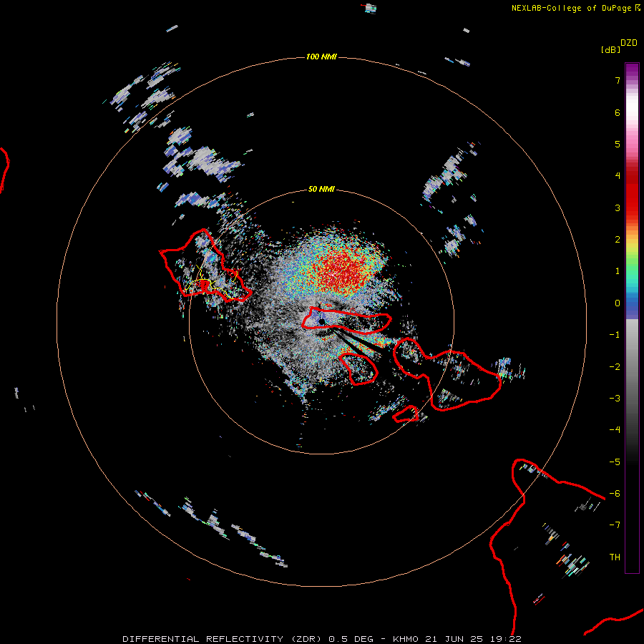
Task: Click the 0 value on the colorbar scale
Action: [618, 303]
